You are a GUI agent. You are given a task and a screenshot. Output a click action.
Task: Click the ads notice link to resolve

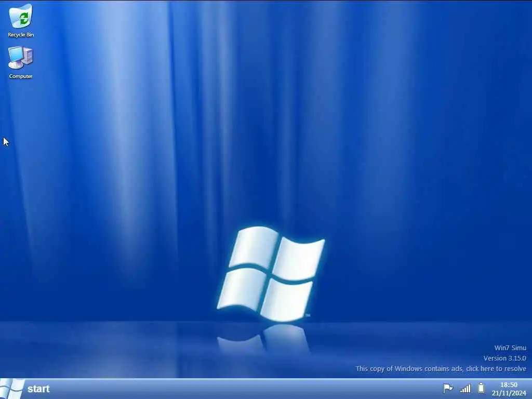click(x=441, y=368)
